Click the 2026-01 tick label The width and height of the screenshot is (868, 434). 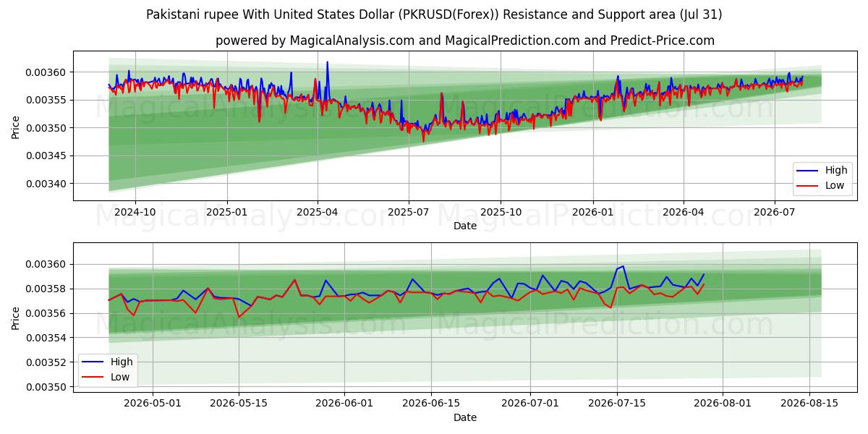(592, 212)
